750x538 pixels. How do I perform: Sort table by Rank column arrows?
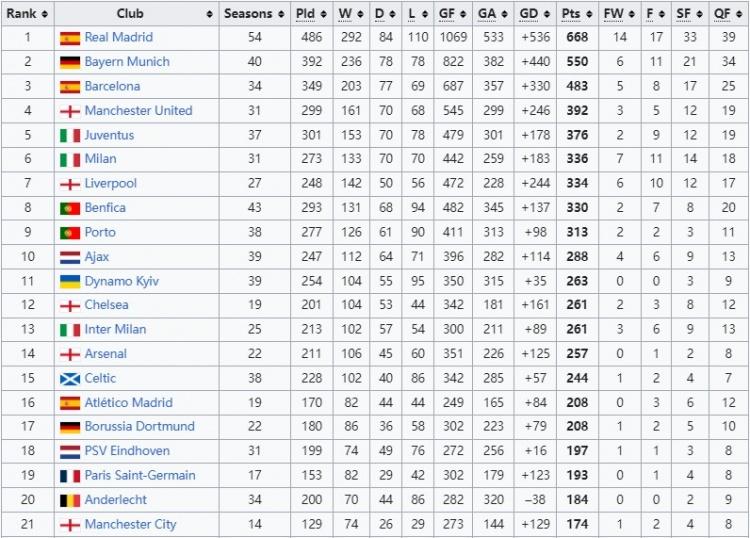pos(44,14)
